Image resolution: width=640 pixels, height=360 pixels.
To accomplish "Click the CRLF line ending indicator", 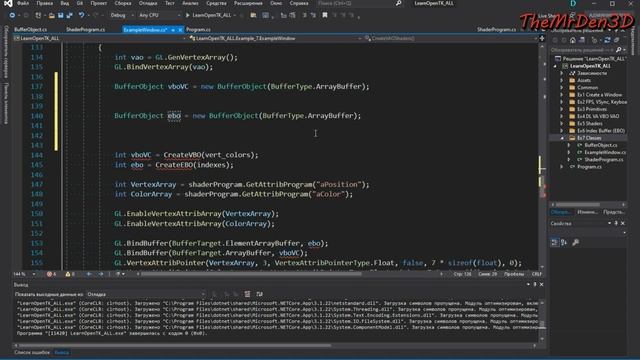I will 536,274.
